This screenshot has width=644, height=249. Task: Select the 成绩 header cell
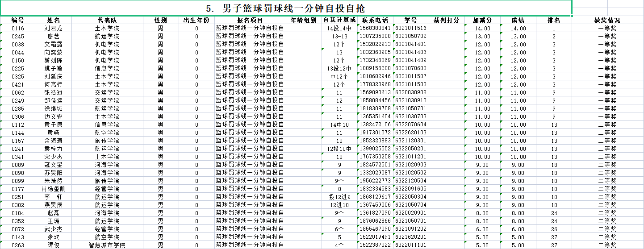(518, 21)
